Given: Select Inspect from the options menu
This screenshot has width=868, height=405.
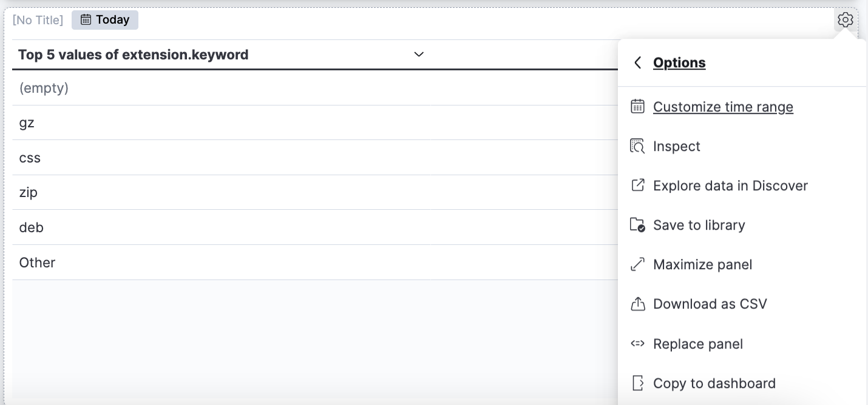Looking at the screenshot, I should tap(677, 146).
